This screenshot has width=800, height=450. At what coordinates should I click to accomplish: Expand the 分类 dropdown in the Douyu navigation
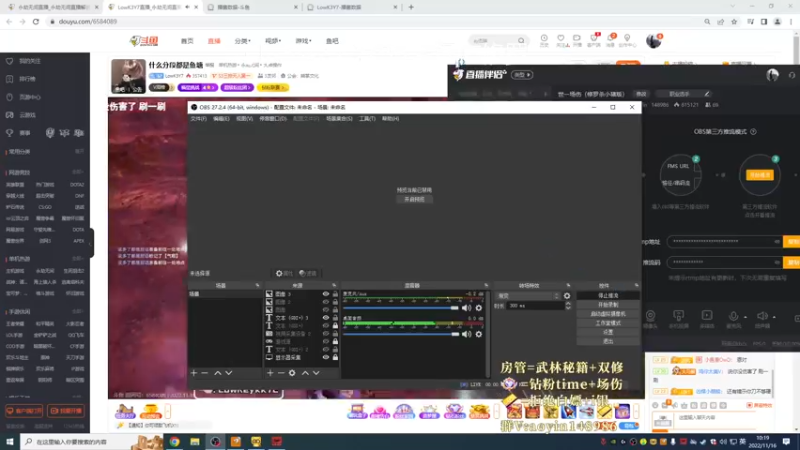click(242, 41)
